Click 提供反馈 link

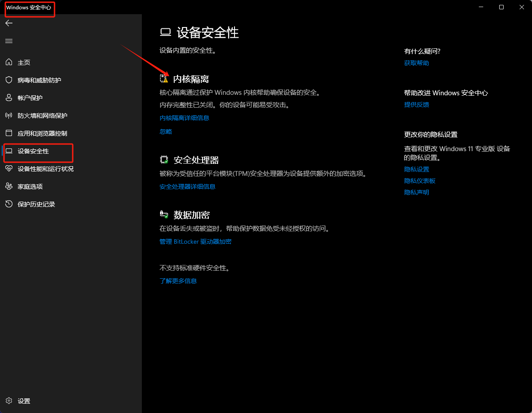click(x=417, y=105)
